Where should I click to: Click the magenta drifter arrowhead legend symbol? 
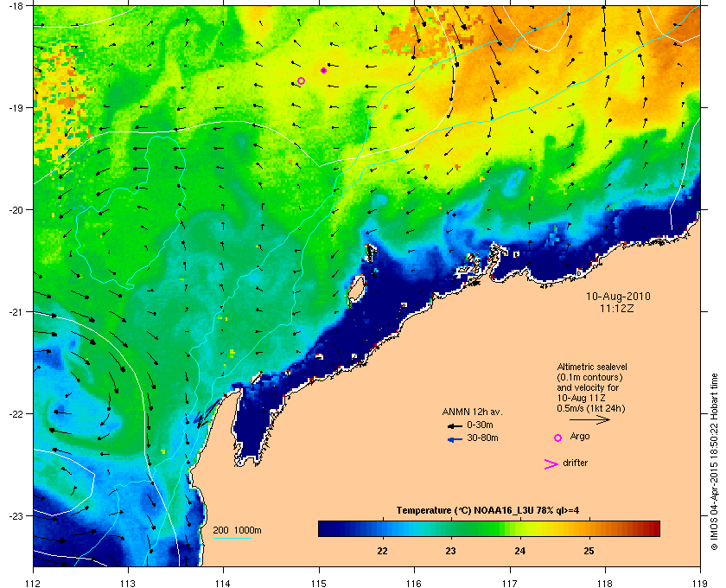551,464
